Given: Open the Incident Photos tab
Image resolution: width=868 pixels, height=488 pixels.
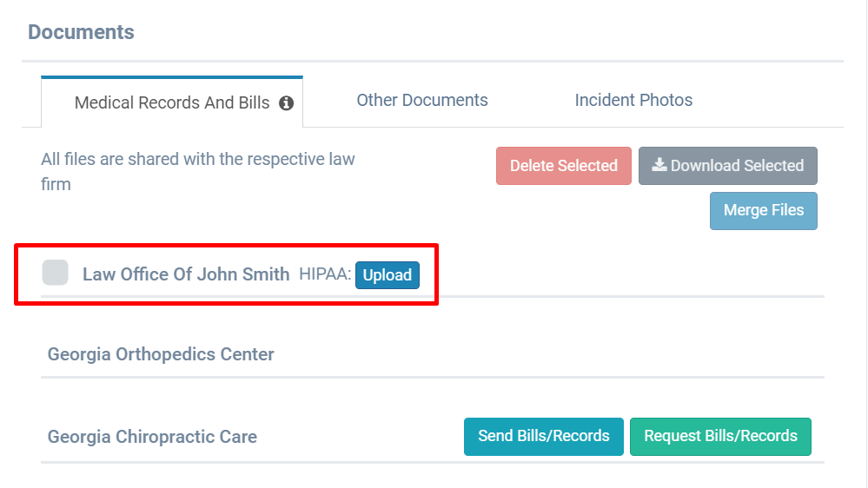Looking at the screenshot, I should [633, 100].
